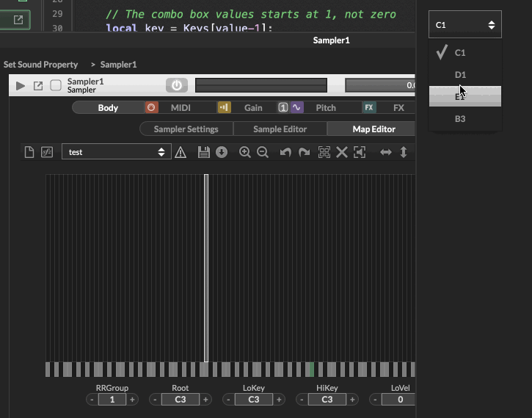Zoom in on the sample map

point(244,152)
